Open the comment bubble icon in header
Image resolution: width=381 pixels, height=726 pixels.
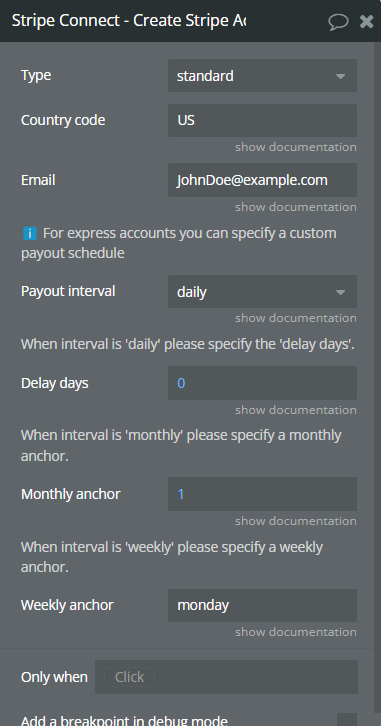(x=338, y=21)
